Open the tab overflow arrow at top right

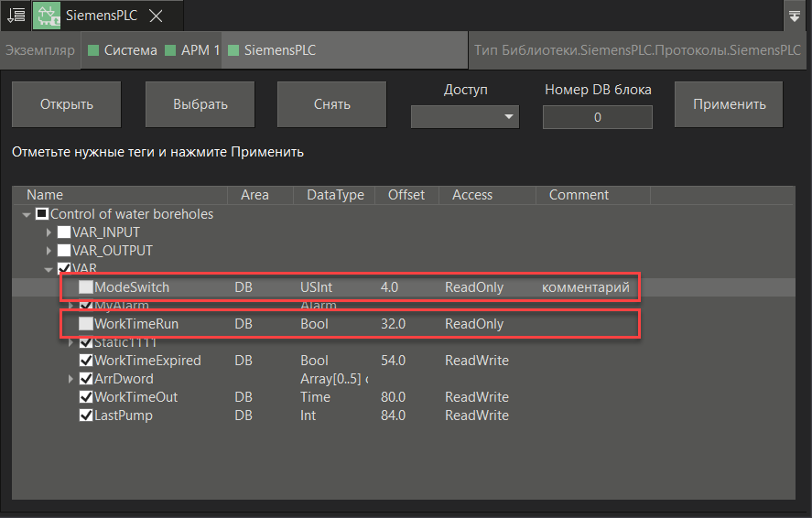point(793,16)
